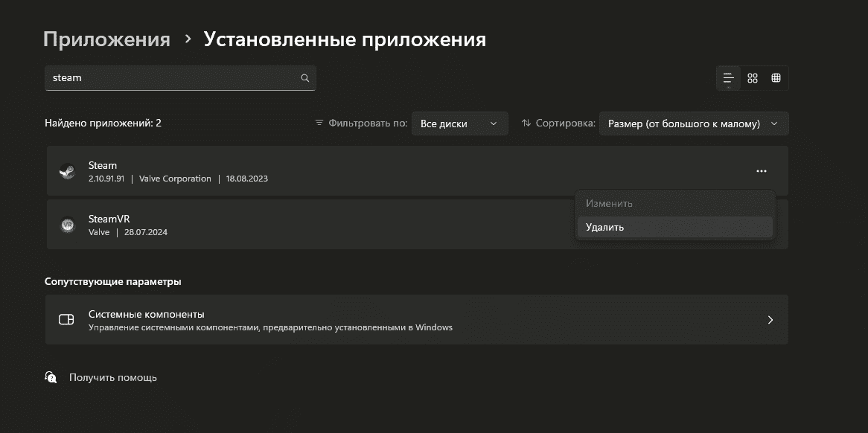868x433 pixels.
Task: Click the Системные компоненты icon
Action: click(x=66, y=320)
